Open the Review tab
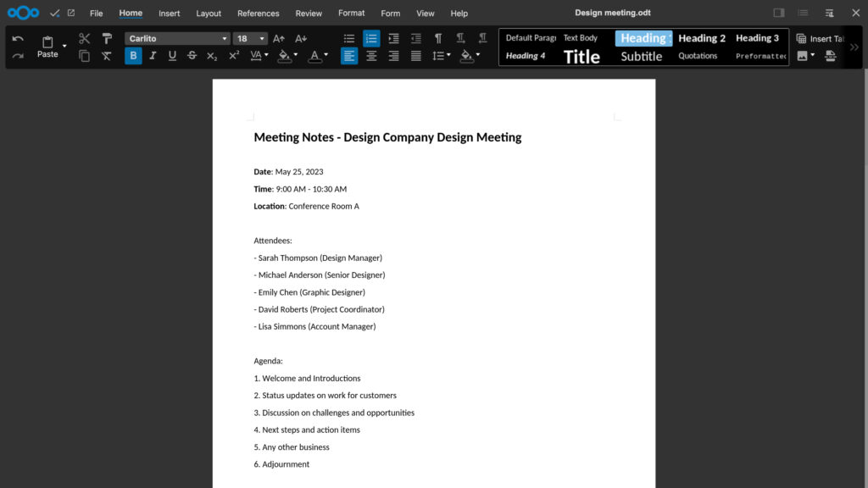Image resolution: width=868 pixels, height=488 pixels. (x=309, y=14)
